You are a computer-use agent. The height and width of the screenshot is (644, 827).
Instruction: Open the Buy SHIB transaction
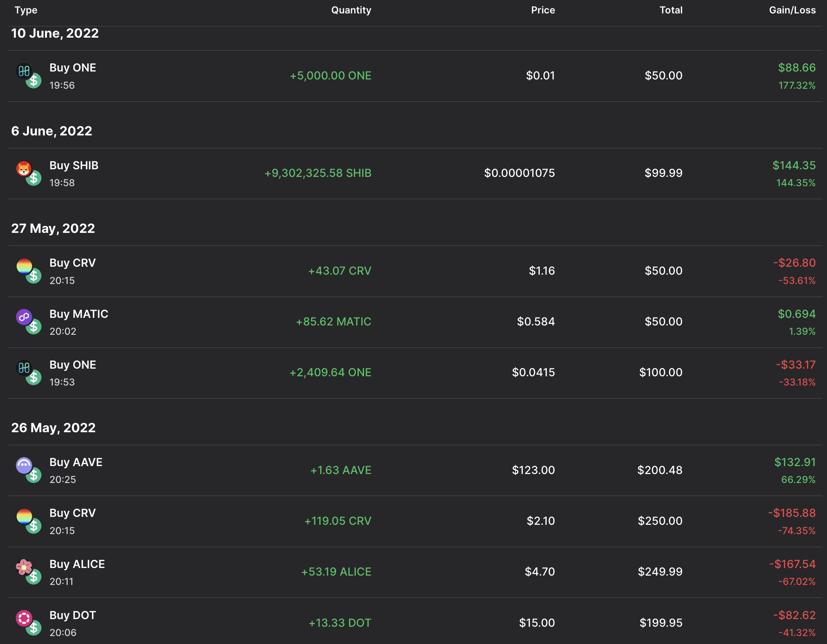pos(74,165)
